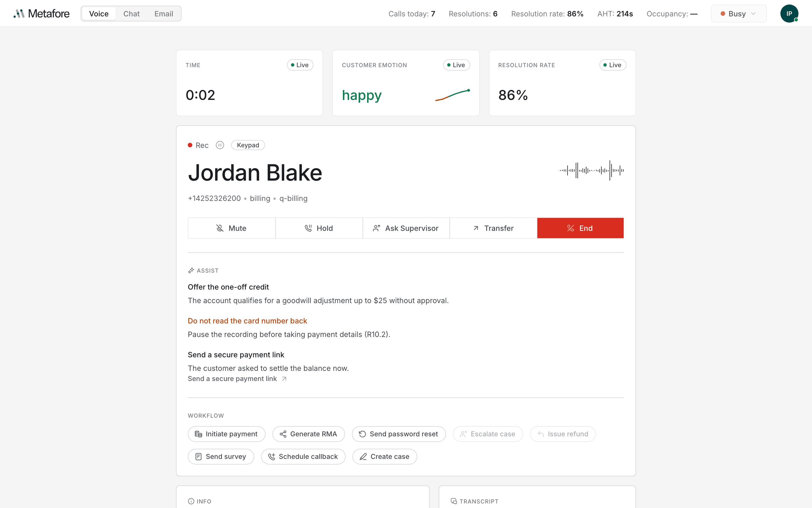Click the red Rec indicator dot

tap(190, 145)
